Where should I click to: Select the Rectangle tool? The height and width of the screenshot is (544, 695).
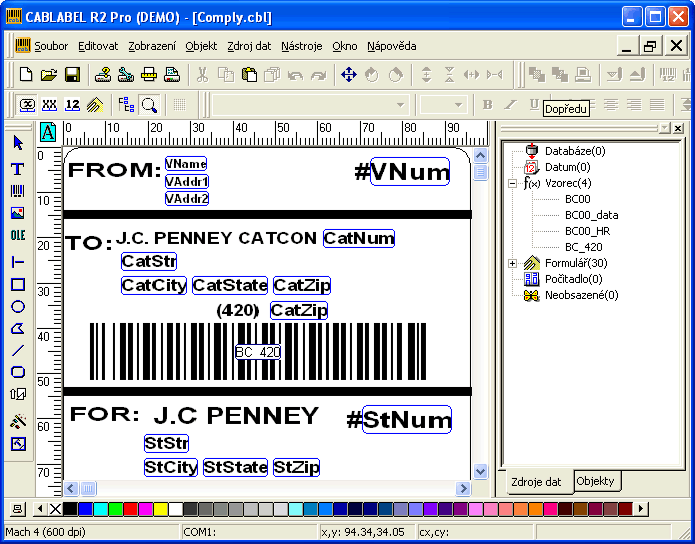pyautogui.click(x=18, y=284)
